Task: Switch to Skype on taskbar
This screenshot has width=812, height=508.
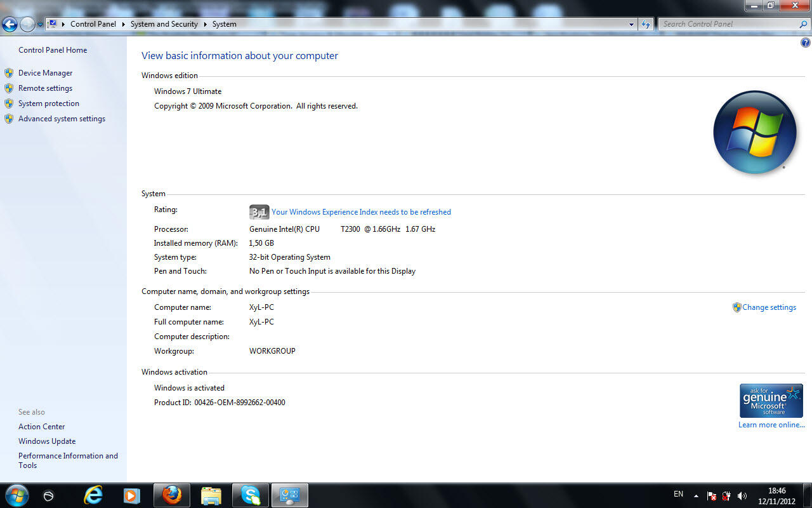Action: click(x=251, y=495)
